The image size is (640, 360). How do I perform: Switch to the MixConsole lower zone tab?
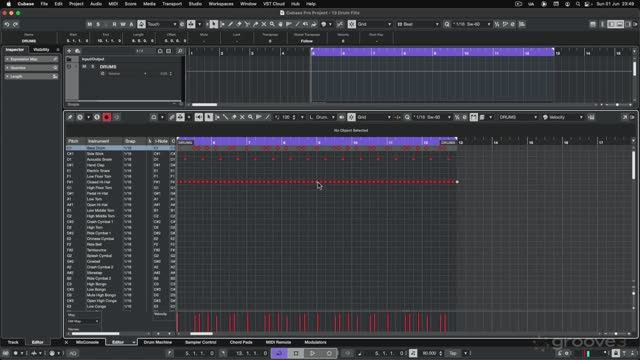click(x=87, y=342)
